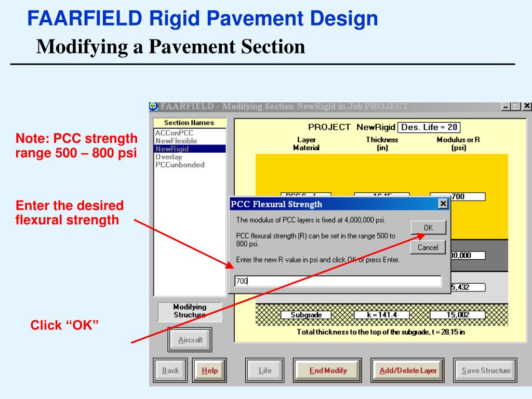
Task: Click Modifying Structure status label
Action: coord(190,311)
